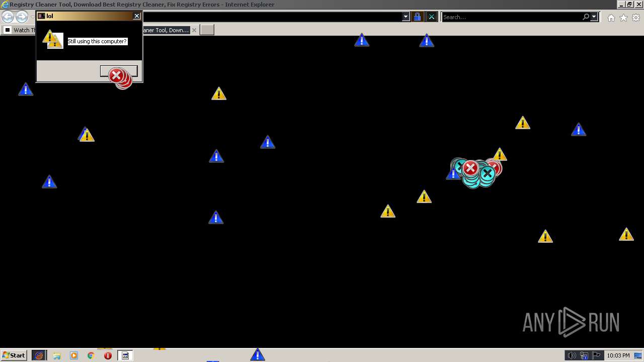Click the magnifier search icon

click(x=586, y=17)
